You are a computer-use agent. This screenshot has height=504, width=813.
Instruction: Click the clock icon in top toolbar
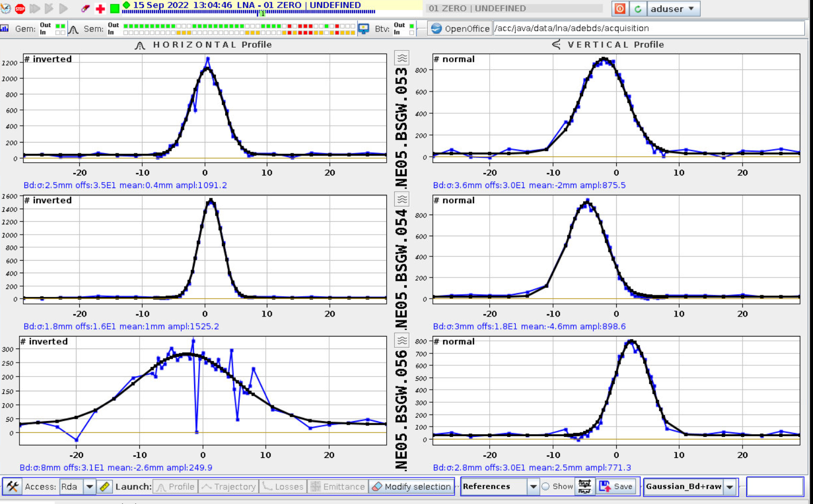pyautogui.click(x=6, y=9)
